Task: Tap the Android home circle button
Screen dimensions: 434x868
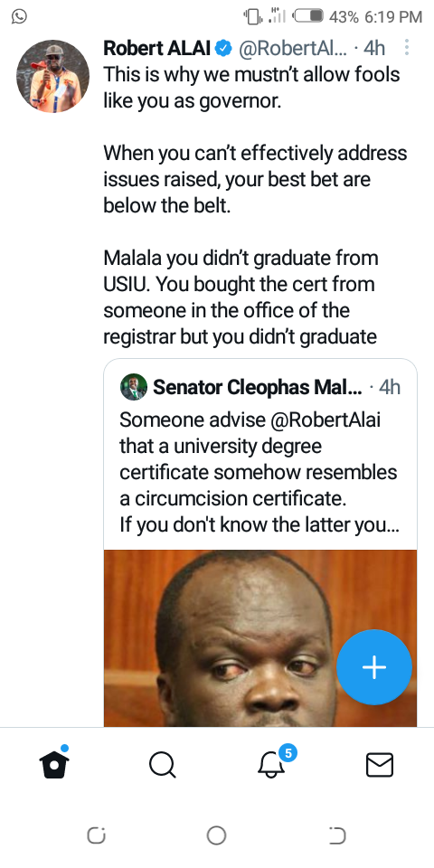Action: pyautogui.click(x=216, y=835)
